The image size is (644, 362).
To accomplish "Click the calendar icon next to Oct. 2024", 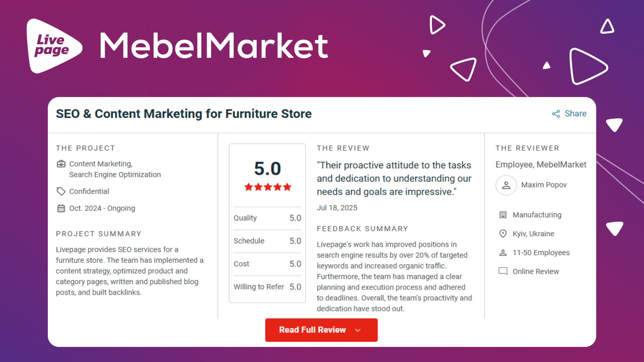I will click(61, 208).
